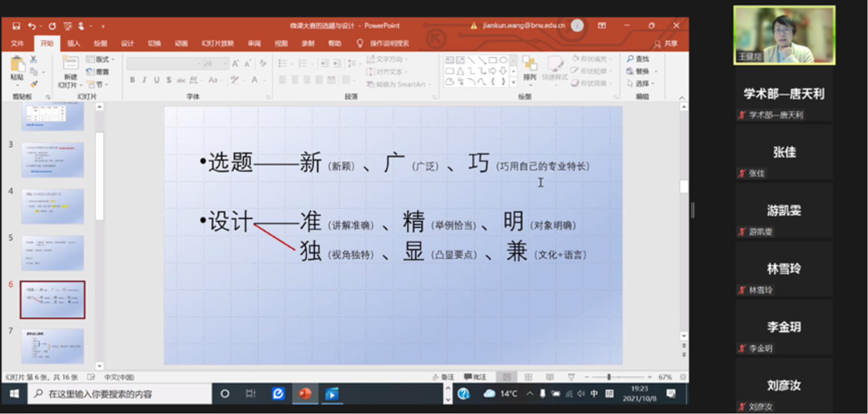Toggle the 备注 notes pane in status bar

point(443,377)
